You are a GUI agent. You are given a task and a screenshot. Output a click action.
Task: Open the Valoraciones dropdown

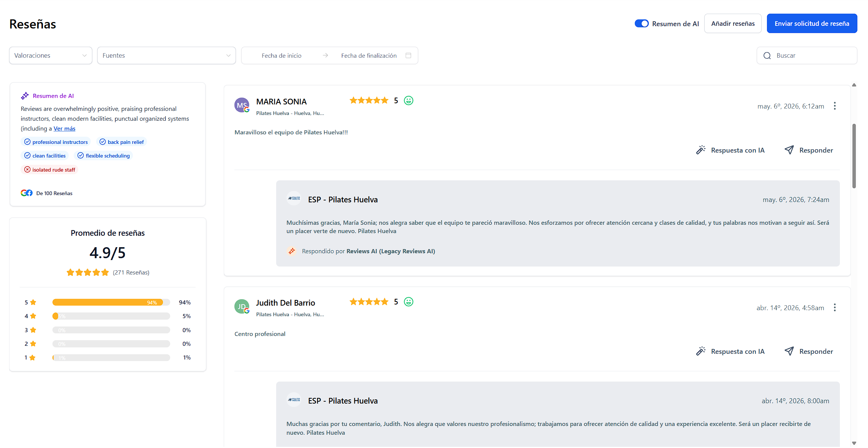tap(51, 55)
